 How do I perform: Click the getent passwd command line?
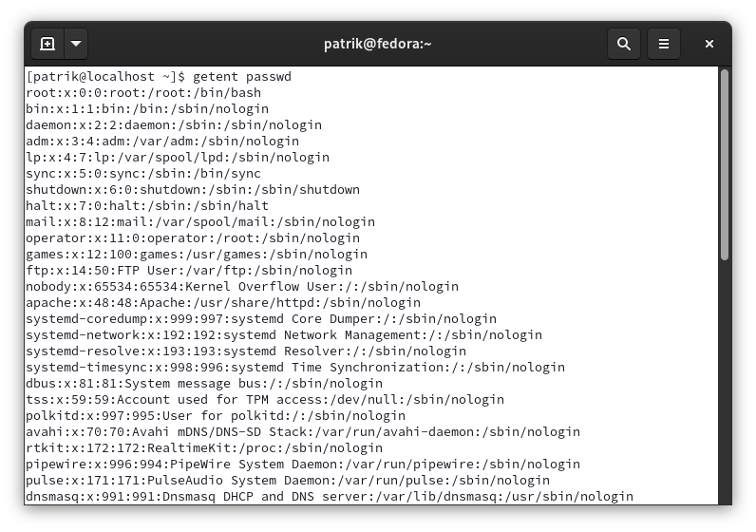pyautogui.click(x=159, y=77)
